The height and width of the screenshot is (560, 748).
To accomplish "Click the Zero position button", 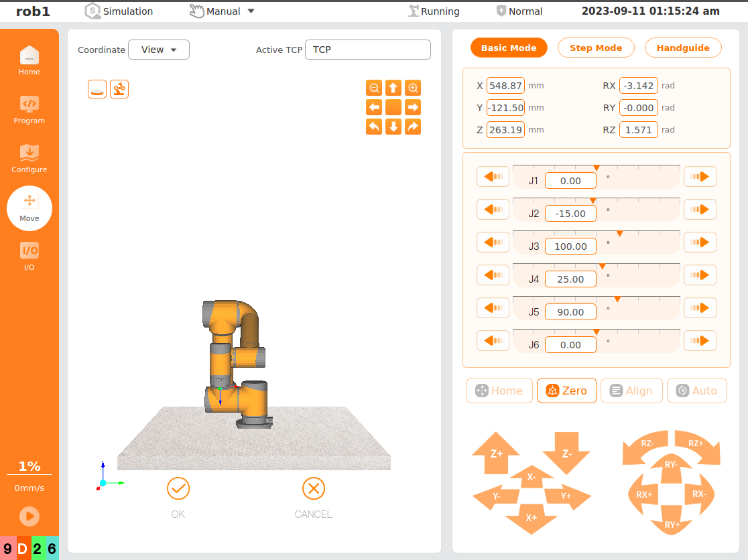I will [566, 391].
